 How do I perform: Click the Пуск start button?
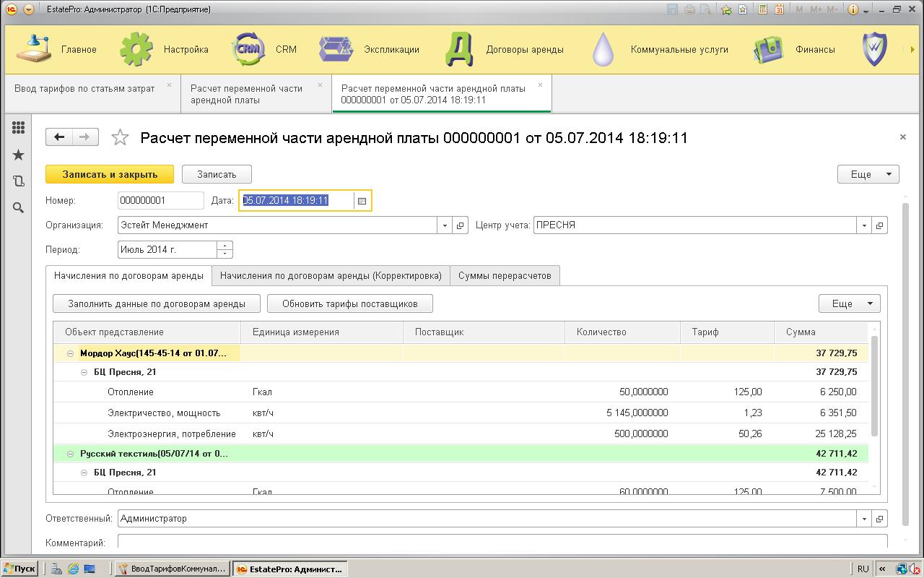[x=19, y=569]
